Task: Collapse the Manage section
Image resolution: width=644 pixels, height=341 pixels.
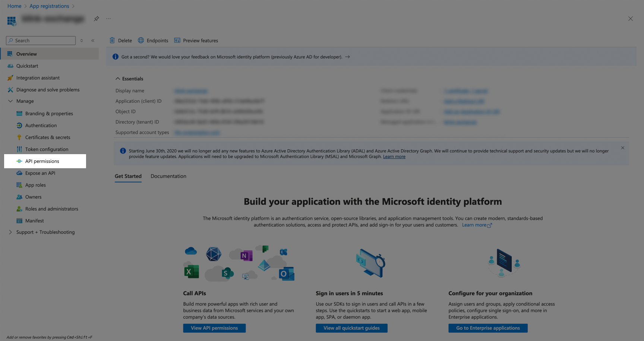Action: tap(10, 101)
